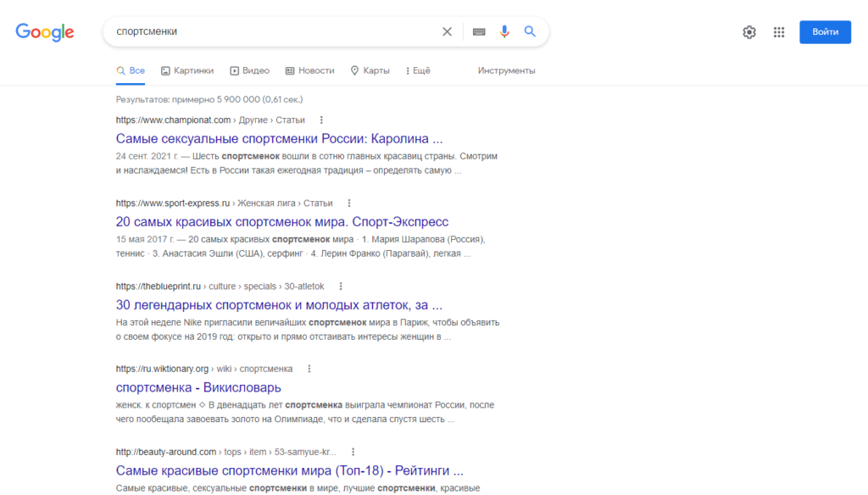
Task: Show search filters via Инструменты
Action: pyautogui.click(x=509, y=70)
